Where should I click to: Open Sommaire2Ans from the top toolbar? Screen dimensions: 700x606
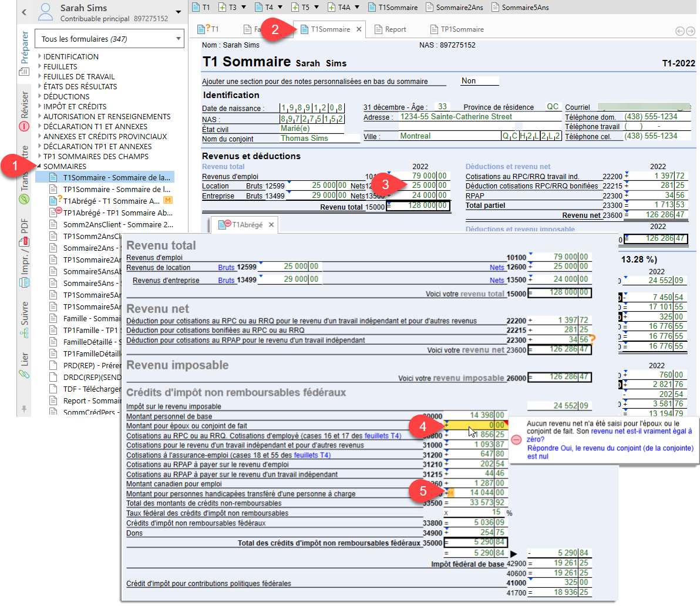pos(455,7)
